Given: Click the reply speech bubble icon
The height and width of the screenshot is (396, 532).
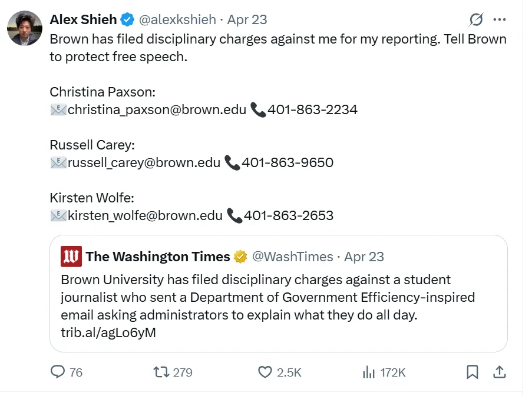Looking at the screenshot, I should pos(58,372).
